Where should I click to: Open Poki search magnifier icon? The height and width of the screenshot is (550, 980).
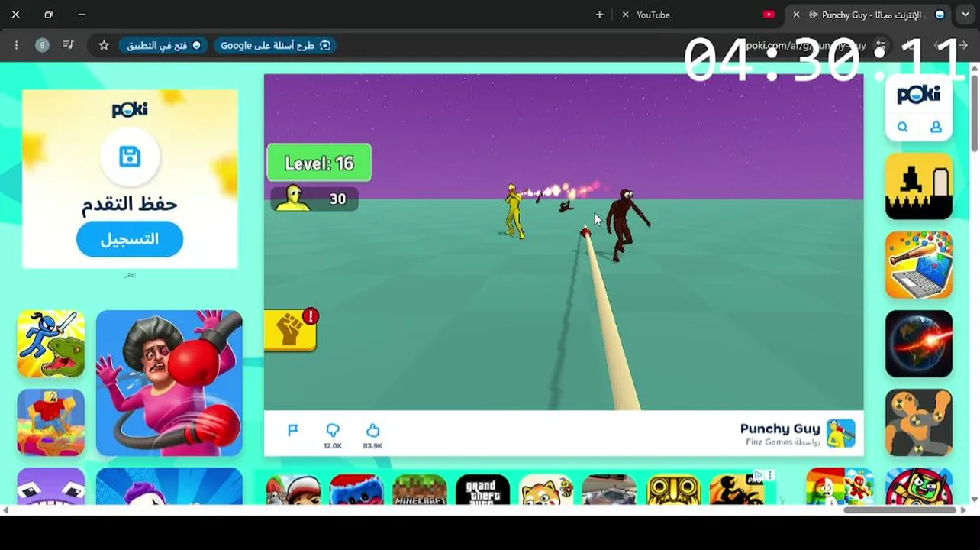902,128
